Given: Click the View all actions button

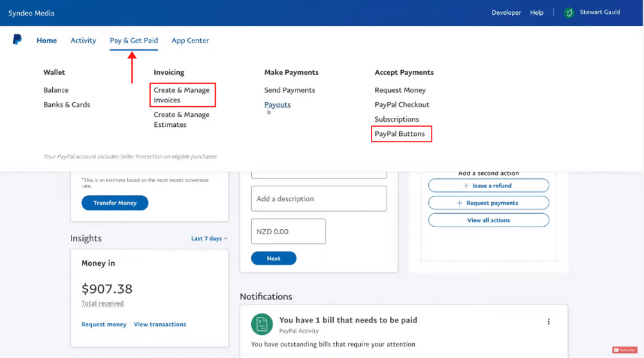Looking at the screenshot, I should tap(488, 220).
